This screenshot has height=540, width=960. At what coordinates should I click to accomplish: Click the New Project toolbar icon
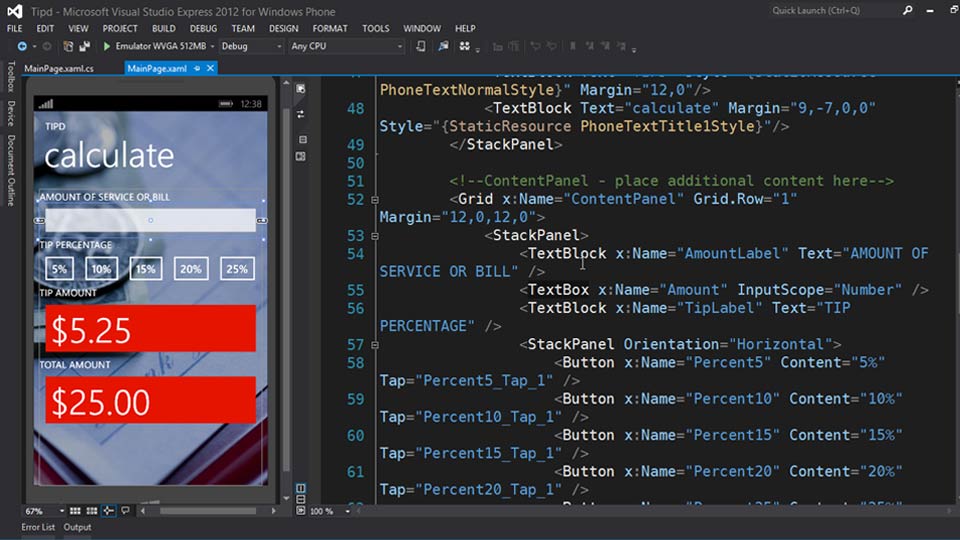[x=69, y=46]
